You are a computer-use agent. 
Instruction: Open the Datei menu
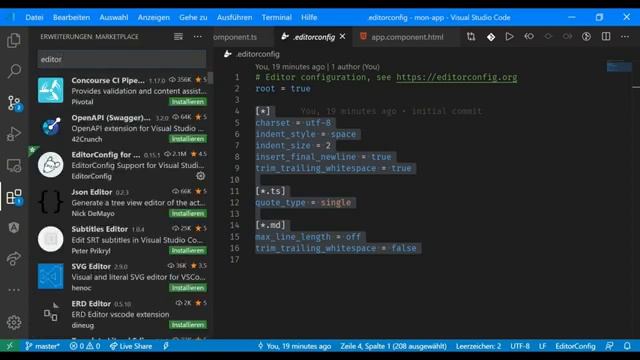click(34, 18)
